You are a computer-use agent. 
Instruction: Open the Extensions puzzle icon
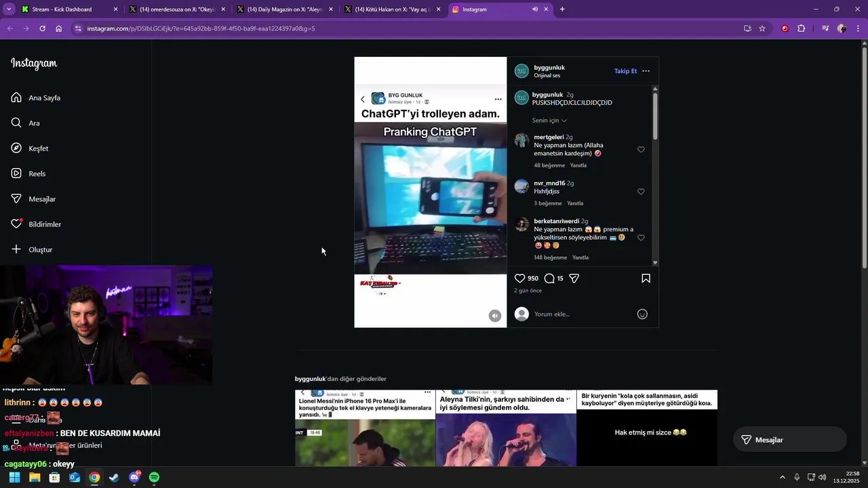pyautogui.click(x=802, y=28)
